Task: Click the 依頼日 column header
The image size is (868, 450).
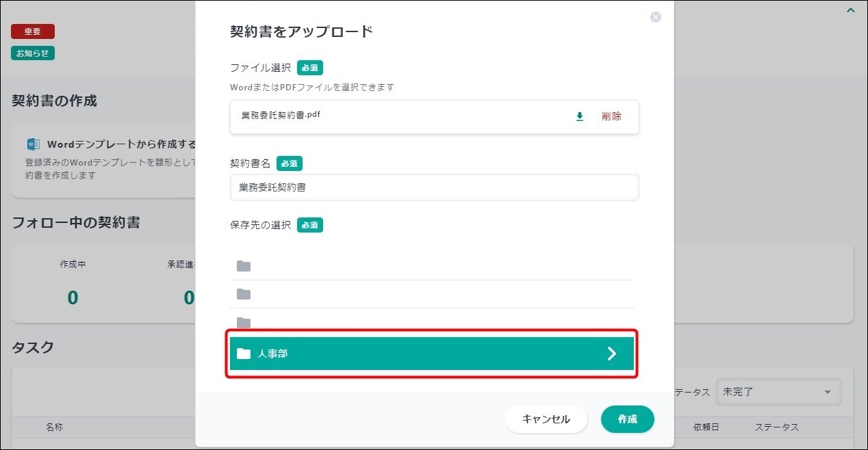Action: [706, 427]
